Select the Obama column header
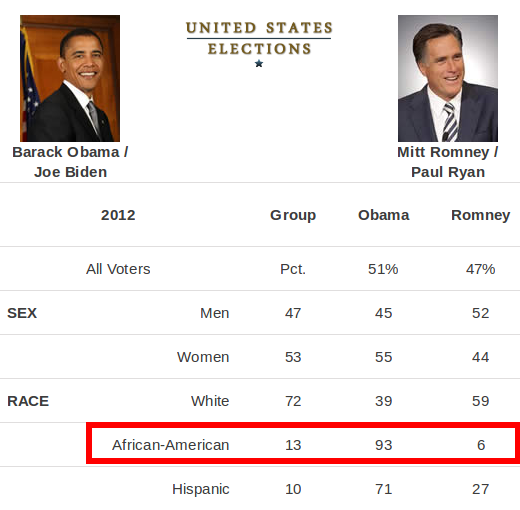The width and height of the screenshot is (520, 510). point(383,215)
